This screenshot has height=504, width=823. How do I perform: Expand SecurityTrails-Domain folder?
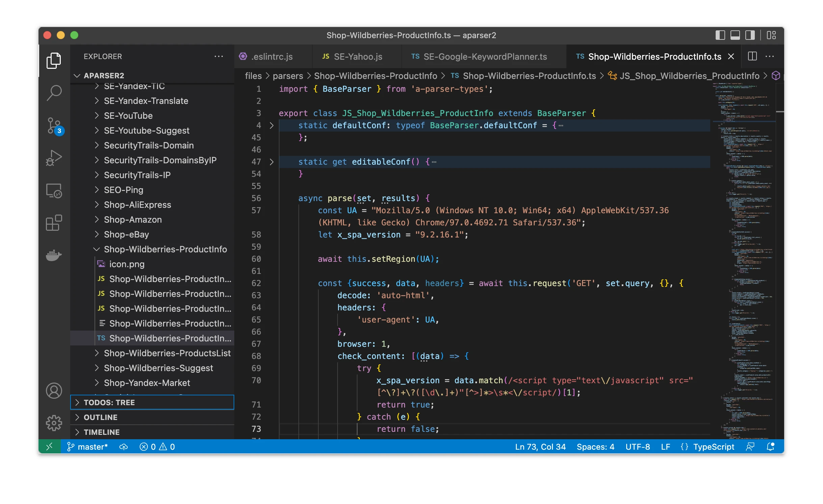pos(152,145)
